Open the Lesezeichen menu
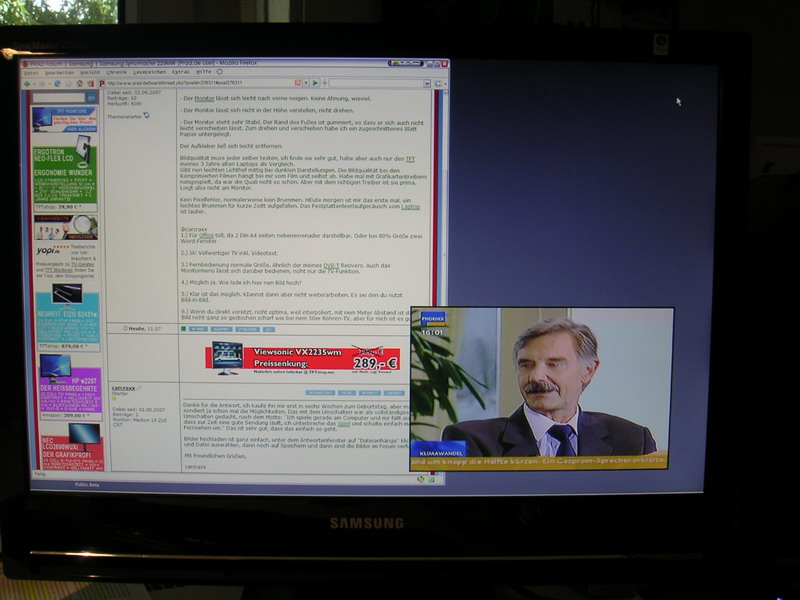Viewport: 800px width, 600px height. pos(148,72)
